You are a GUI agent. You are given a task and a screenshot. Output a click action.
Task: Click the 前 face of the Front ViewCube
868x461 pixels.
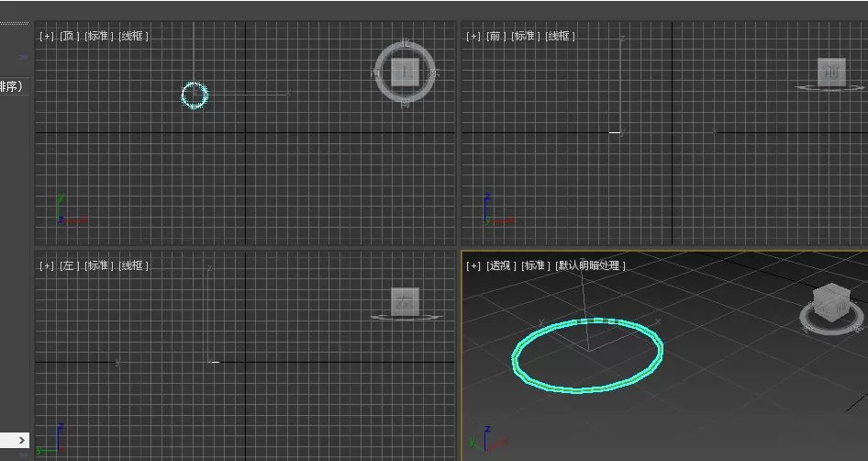tap(831, 72)
